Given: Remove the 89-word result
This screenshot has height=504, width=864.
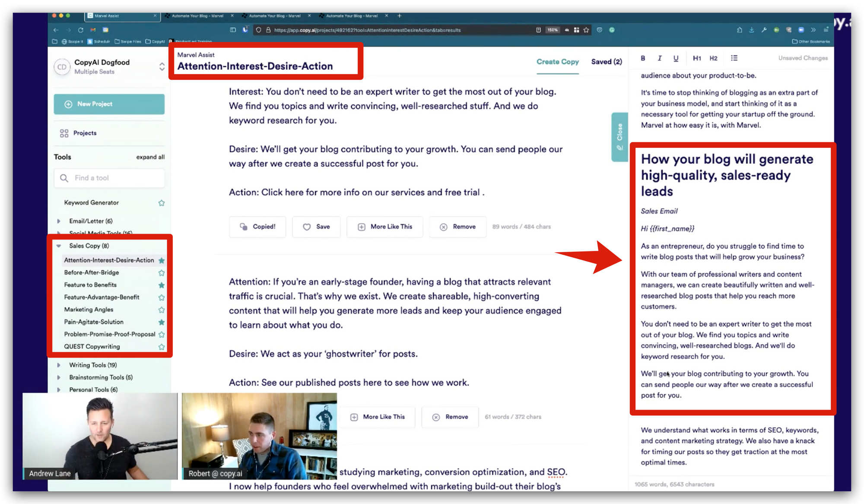Looking at the screenshot, I should click(457, 227).
